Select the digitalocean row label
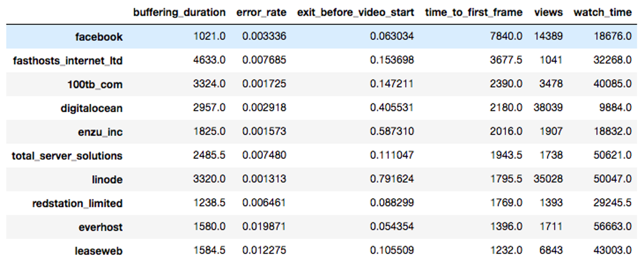Viewport: 644px width, 266px height. (92, 108)
